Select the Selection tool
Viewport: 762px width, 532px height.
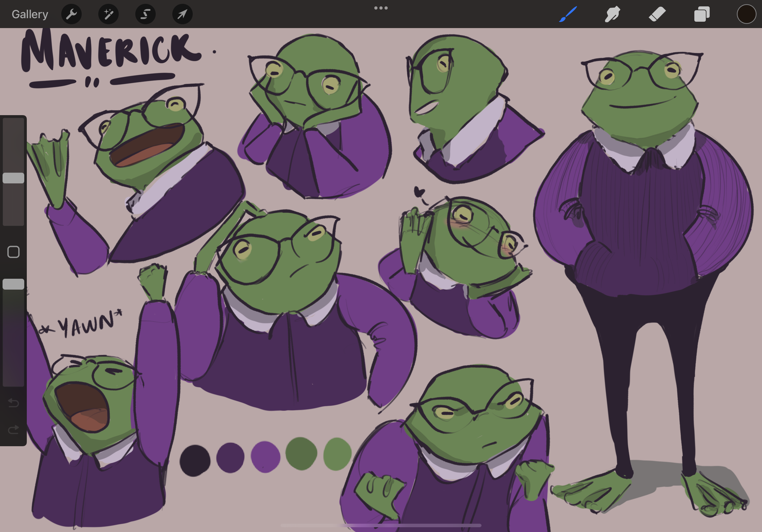(x=146, y=14)
